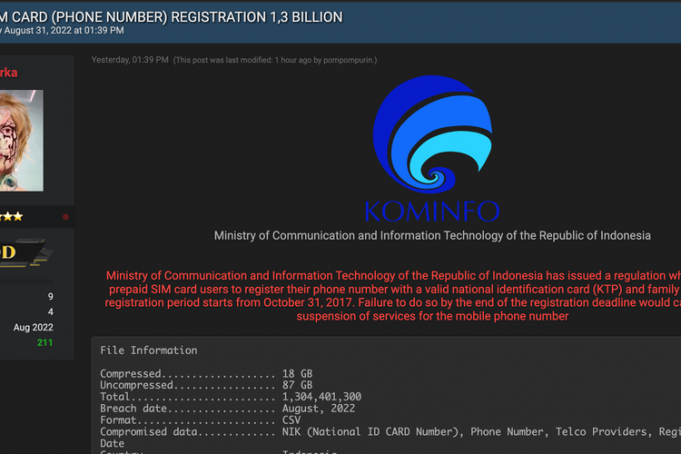Image resolution: width=681 pixels, height=454 pixels.
Task: Click the thread title about SIM card registration
Action: click(x=171, y=17)
